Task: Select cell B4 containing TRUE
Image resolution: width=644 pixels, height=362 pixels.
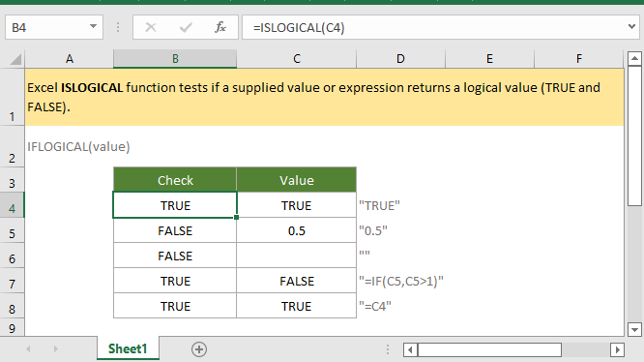Action: pyautogui.click(x=175, y=204)
